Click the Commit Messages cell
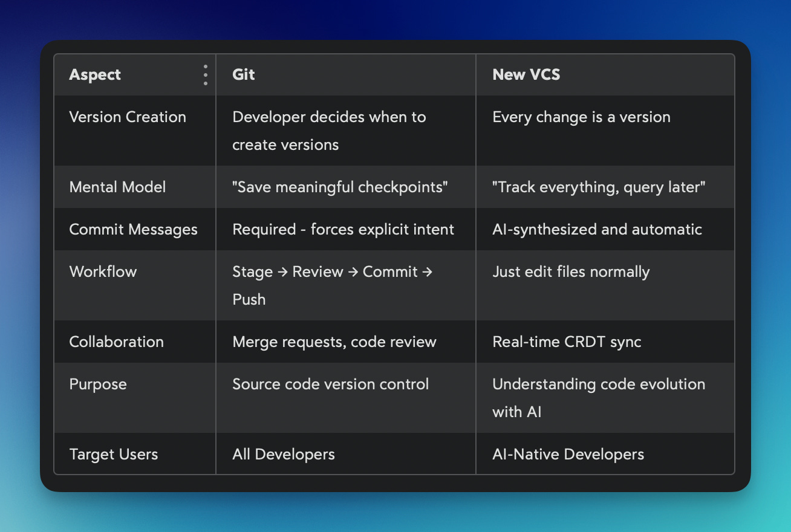The height and width of the screenshot is (532, 791). [x=135, y=229]
